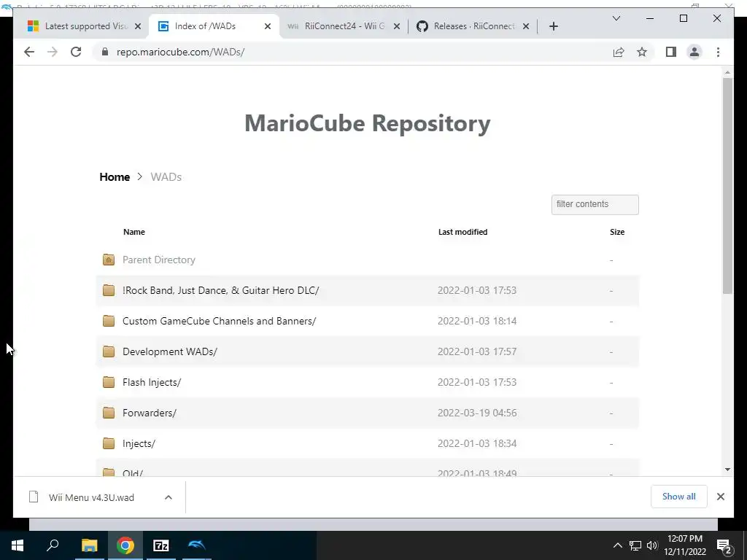Image resolution: width=747 pixels, height=560 pixels.
Task: Click the Chrome taskbar icon
Action: (125, 545)
